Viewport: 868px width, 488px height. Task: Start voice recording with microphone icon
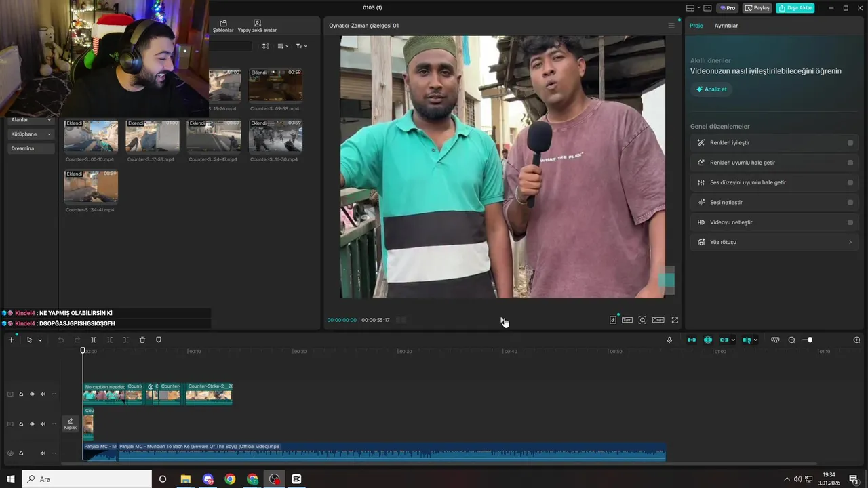point(669,340)
